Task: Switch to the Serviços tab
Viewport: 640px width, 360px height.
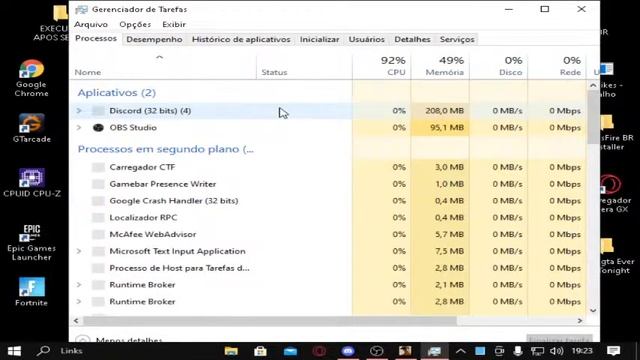Action: coord(457,39)
